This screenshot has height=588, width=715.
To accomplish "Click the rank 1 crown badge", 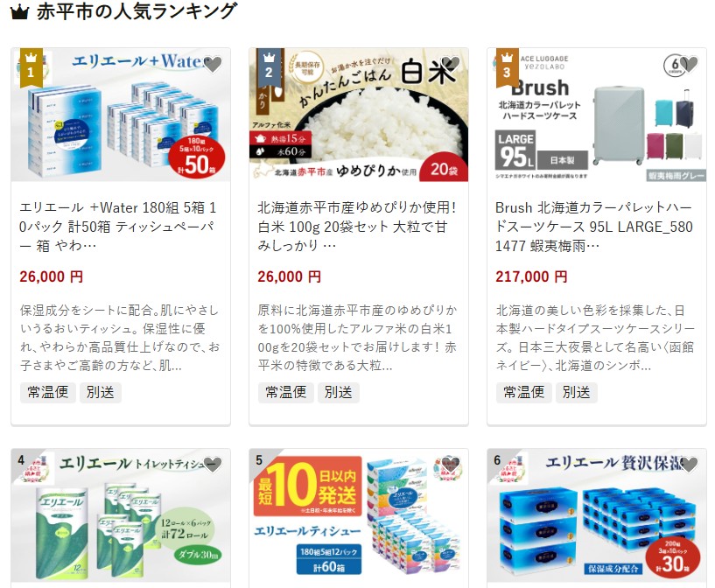I will pos(31,67).
